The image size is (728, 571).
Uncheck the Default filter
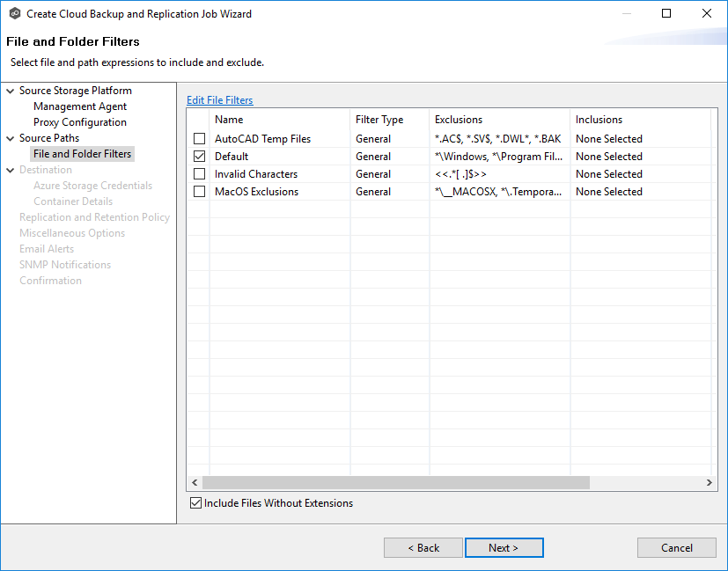(x=198, y=156)
